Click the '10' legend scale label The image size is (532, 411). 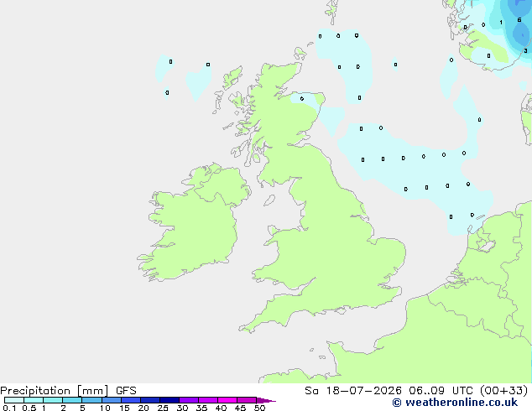(105, 408)
